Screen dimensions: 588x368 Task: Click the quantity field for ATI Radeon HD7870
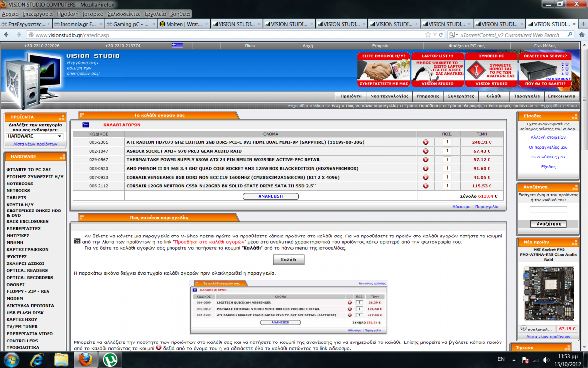[x=446, y=142]
